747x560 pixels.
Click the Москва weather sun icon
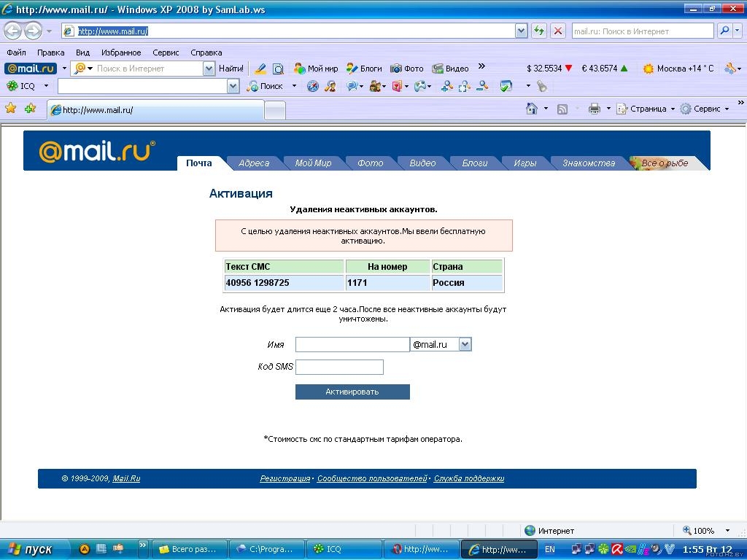648,69
